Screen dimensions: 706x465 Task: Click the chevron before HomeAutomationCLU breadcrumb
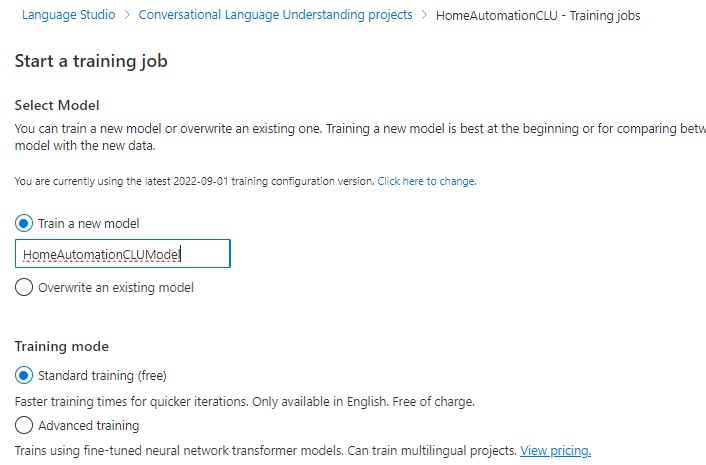pos(425,16)
